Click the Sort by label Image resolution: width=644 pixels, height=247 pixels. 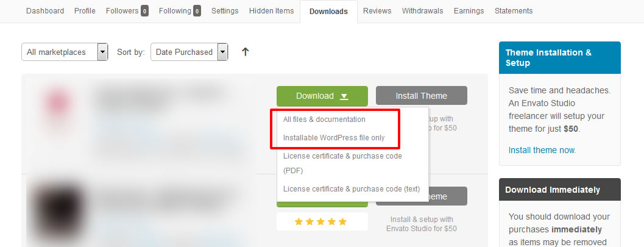coord(130,52)
